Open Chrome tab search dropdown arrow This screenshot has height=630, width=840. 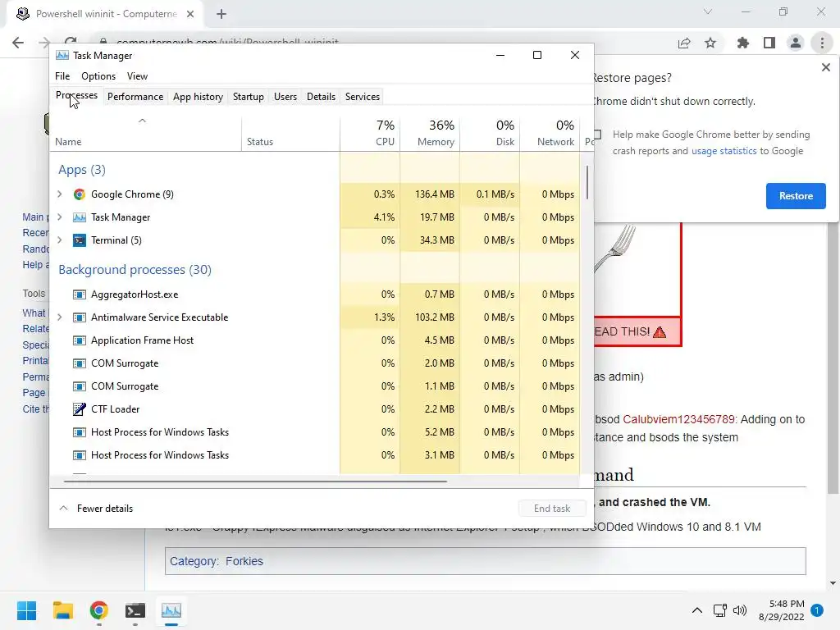pos(708,11)
